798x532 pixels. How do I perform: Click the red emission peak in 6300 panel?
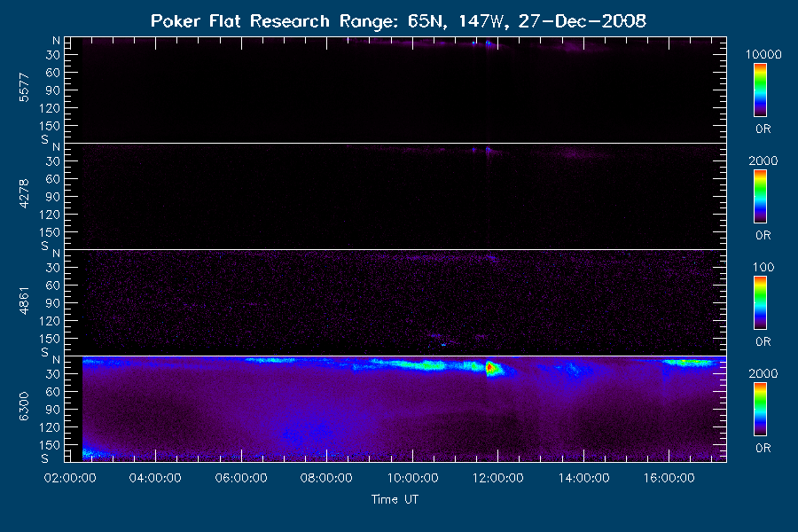pos(490,367)
